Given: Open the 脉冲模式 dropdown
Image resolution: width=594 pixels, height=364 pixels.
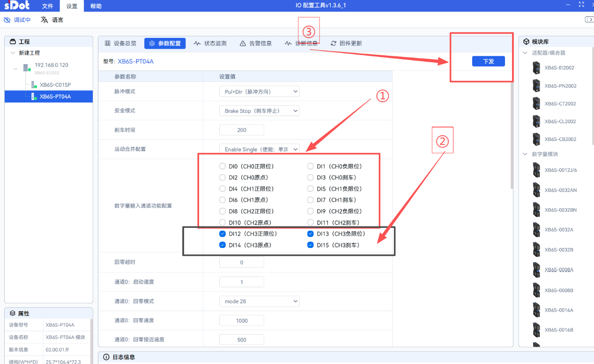Looking at the screenshot, I should [x=259, y=92].
